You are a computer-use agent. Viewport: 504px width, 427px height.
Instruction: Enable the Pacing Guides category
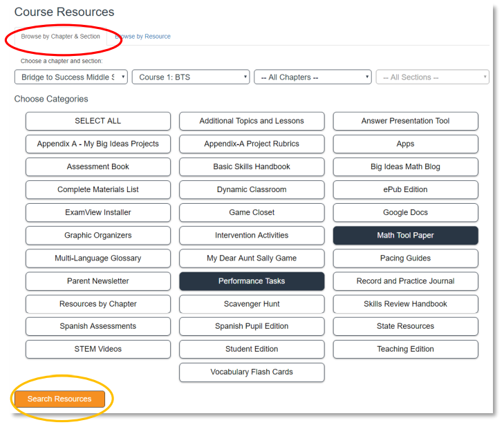point(405,258)
